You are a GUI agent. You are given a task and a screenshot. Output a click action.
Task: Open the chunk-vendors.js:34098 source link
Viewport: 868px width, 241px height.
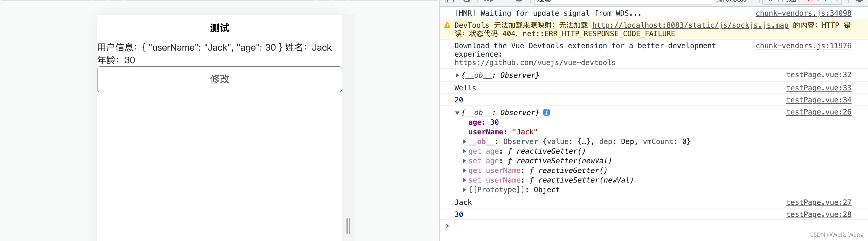click(x=803, y=13)
